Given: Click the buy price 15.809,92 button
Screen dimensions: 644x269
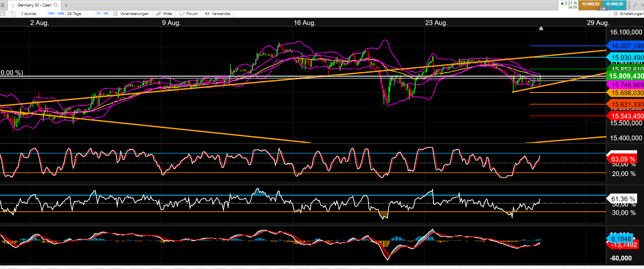Looking at the screenshot, I should tap(614, 4).
